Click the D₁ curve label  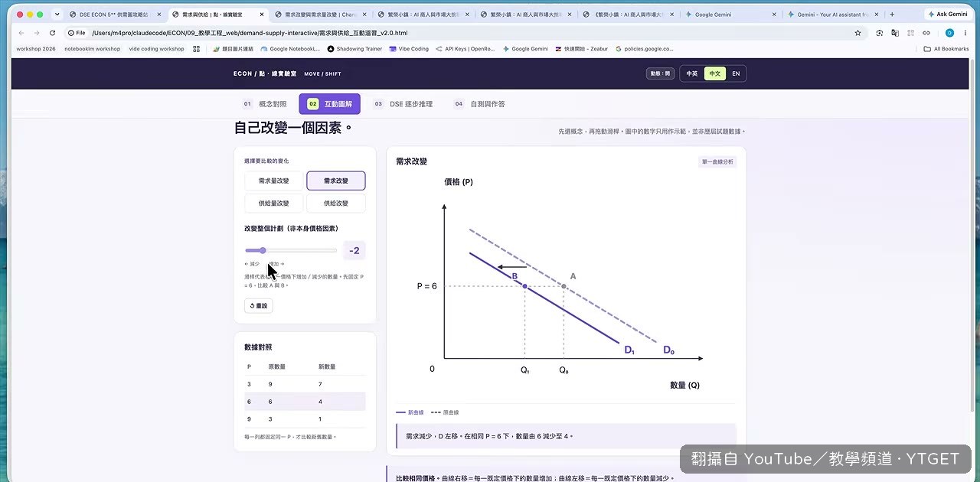click(x=629, y=350)
